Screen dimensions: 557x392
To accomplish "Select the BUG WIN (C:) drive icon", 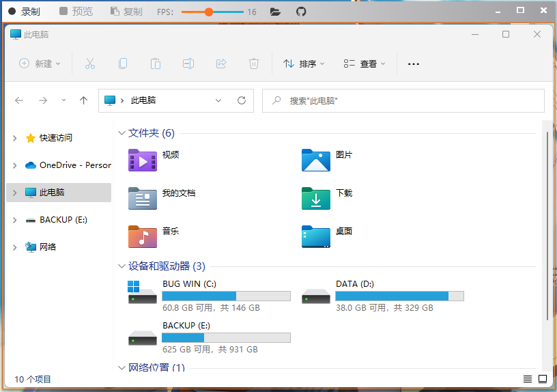I will tap(142, 292).
